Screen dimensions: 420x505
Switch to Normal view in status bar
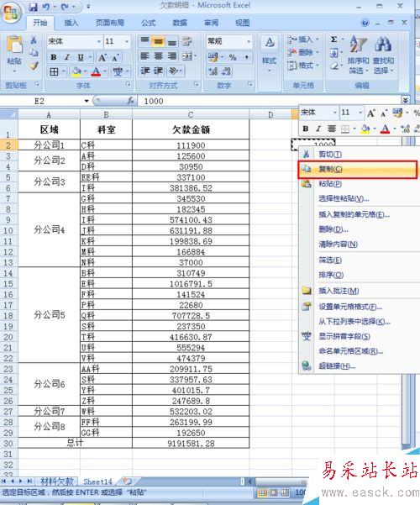point(262,492)
